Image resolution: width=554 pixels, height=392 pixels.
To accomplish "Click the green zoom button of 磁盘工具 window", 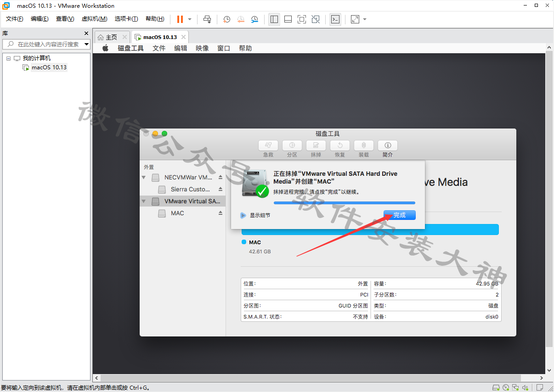I will (164, 134).
